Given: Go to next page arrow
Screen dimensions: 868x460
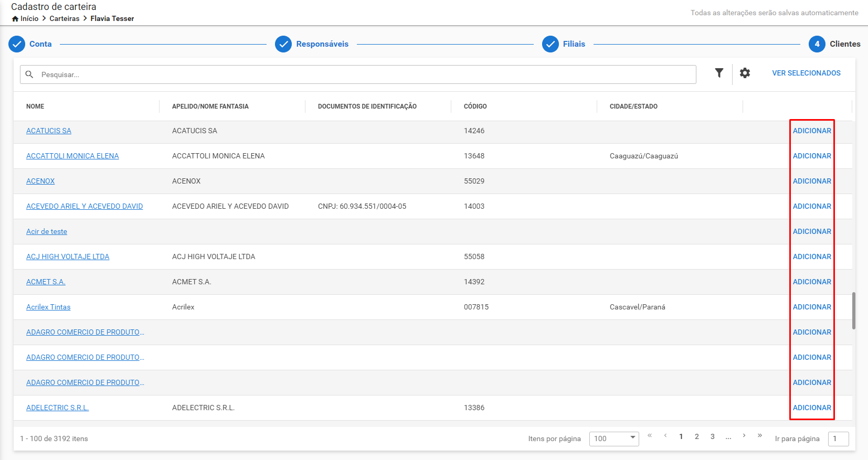Looking at the screenshot, I should point(744,436).
